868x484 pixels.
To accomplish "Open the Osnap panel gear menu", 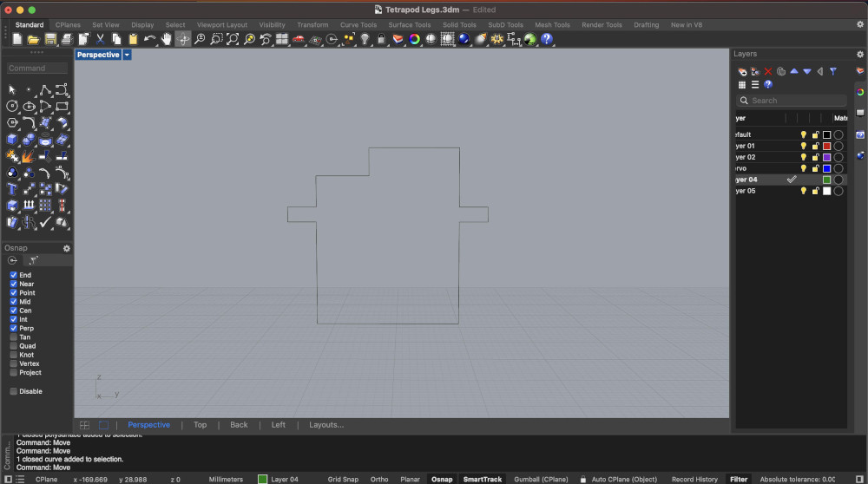I will tap(67, 248).
